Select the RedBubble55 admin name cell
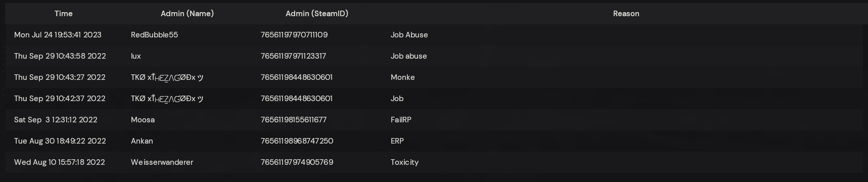 154,35
